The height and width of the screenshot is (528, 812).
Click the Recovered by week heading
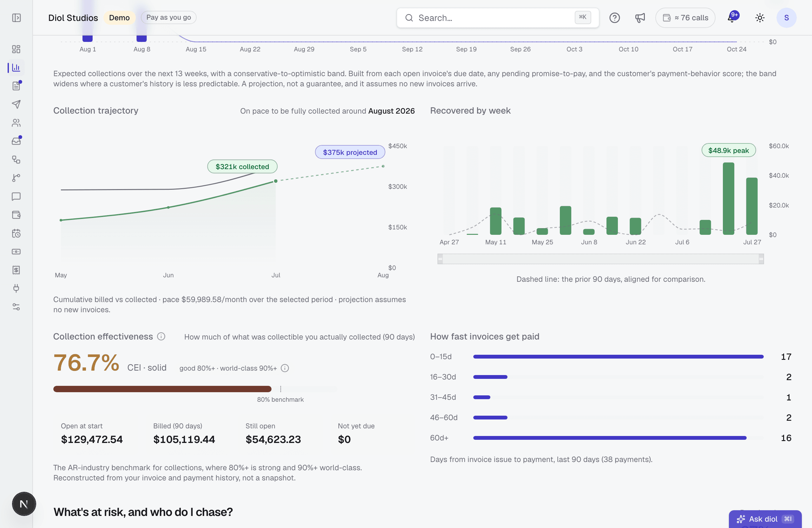pyautogui.click(x=470, y=111)
